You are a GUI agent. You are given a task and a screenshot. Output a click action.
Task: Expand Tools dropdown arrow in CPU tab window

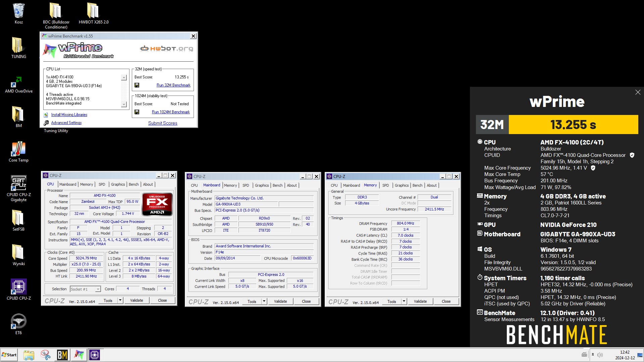(120, 300)
